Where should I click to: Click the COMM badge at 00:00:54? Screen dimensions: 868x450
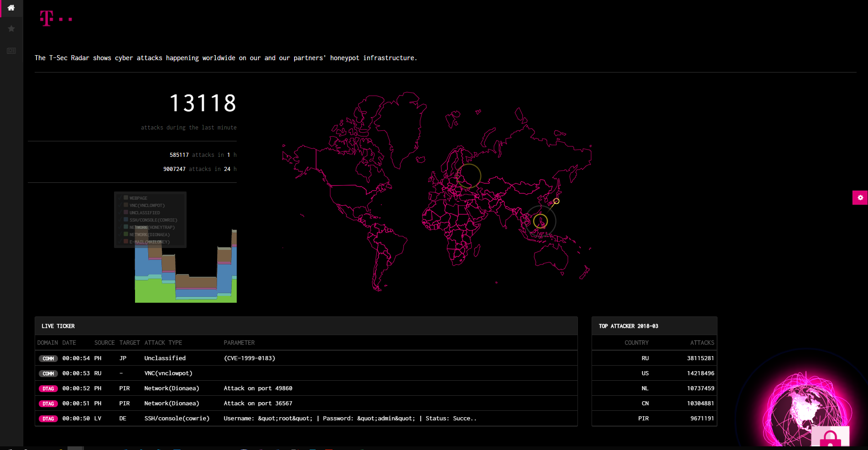[48, 358]
